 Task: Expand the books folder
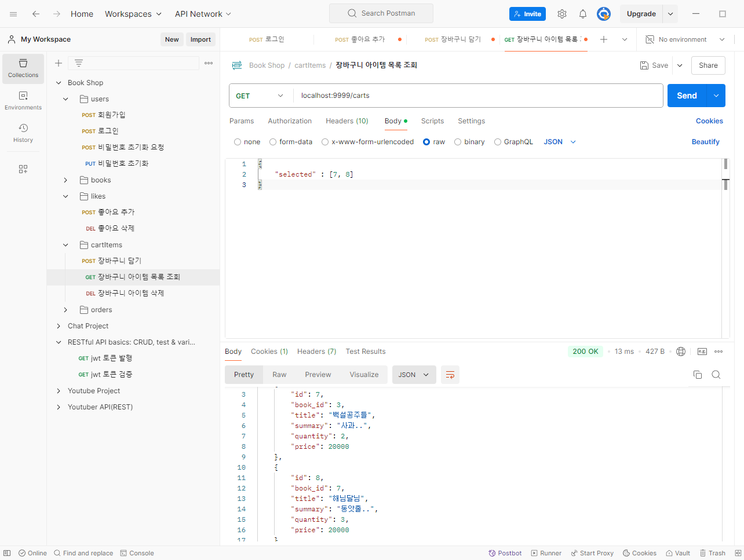point(65,180)
